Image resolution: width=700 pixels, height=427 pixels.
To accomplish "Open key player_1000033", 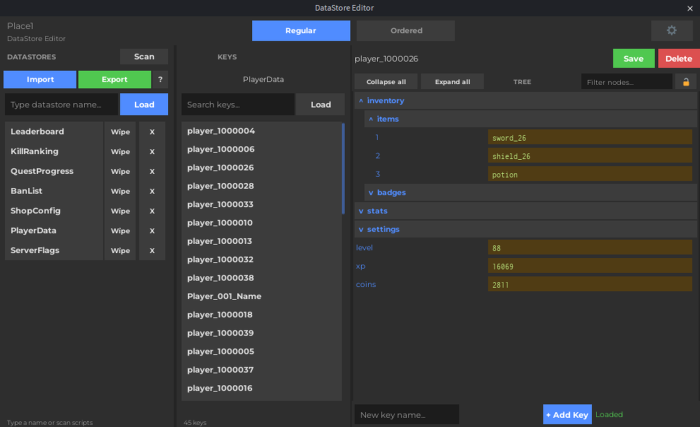I will (x=262, y=204).
